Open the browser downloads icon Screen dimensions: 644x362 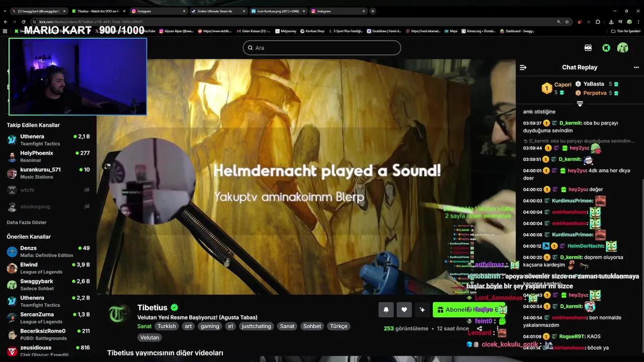611,22
